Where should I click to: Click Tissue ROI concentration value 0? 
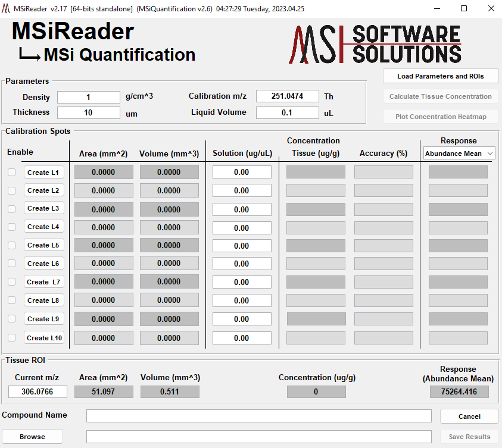point(316,391)
